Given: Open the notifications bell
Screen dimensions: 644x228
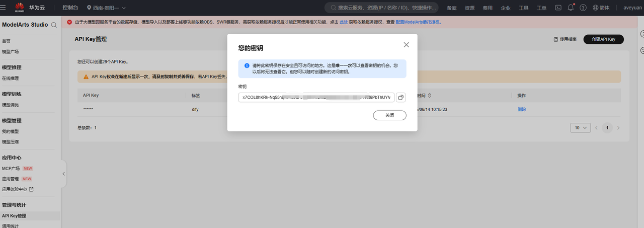Looking at the screenshot, I should tap(571, 8).
